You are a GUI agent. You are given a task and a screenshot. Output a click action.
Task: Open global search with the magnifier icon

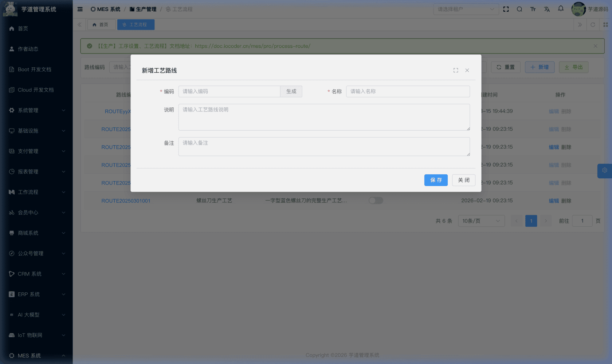click(x=519, y=9)
